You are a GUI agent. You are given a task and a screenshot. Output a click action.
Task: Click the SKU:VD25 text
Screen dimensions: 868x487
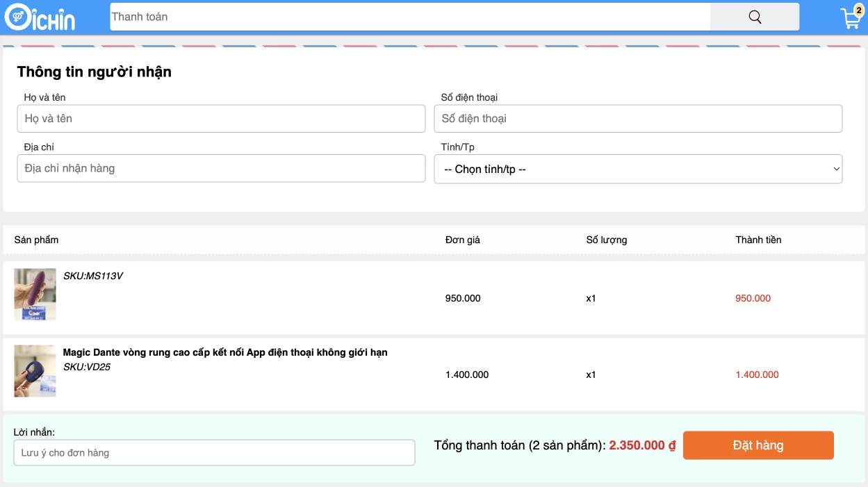coord(87,367)
